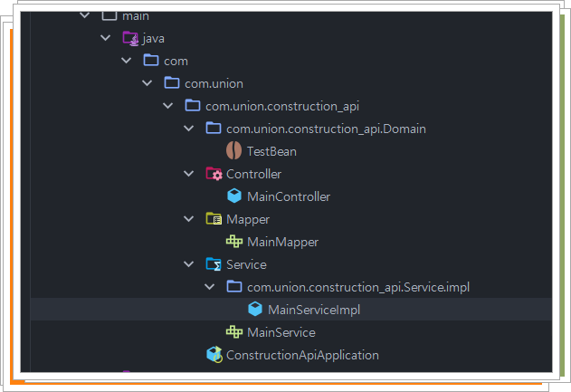Open the 'TestBean' file
This screenshot has height=392, width=571.
pyautogui.click(x=271, y=151)
